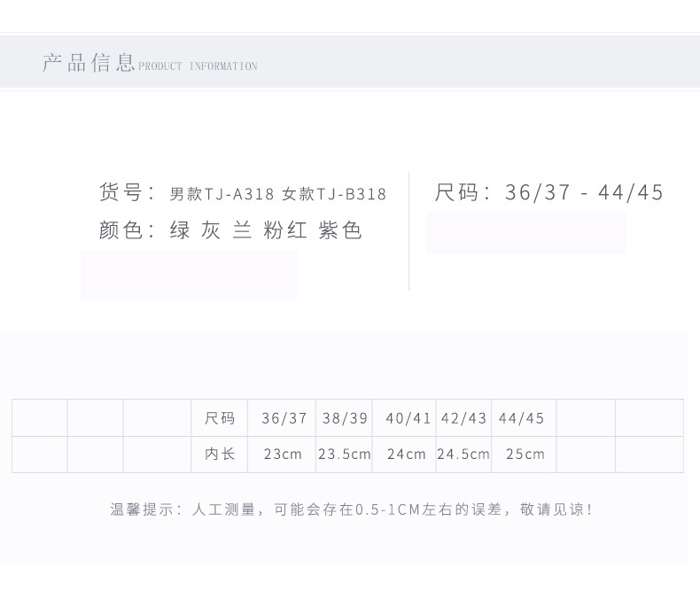Click the 内长 row label cell
Image resolution: width=700 pixels, height=591 pixels.
pyautogui.click(x=220, y=454)
